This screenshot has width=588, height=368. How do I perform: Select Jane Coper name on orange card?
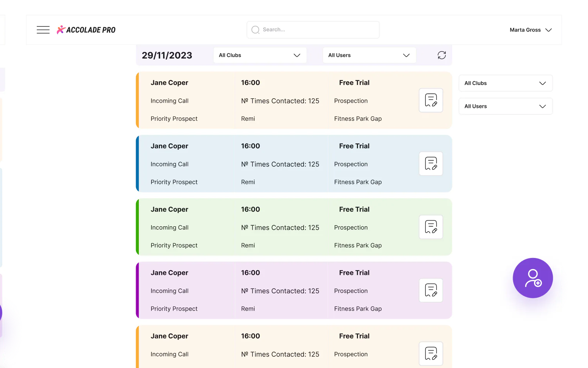[x=169, y=83]
